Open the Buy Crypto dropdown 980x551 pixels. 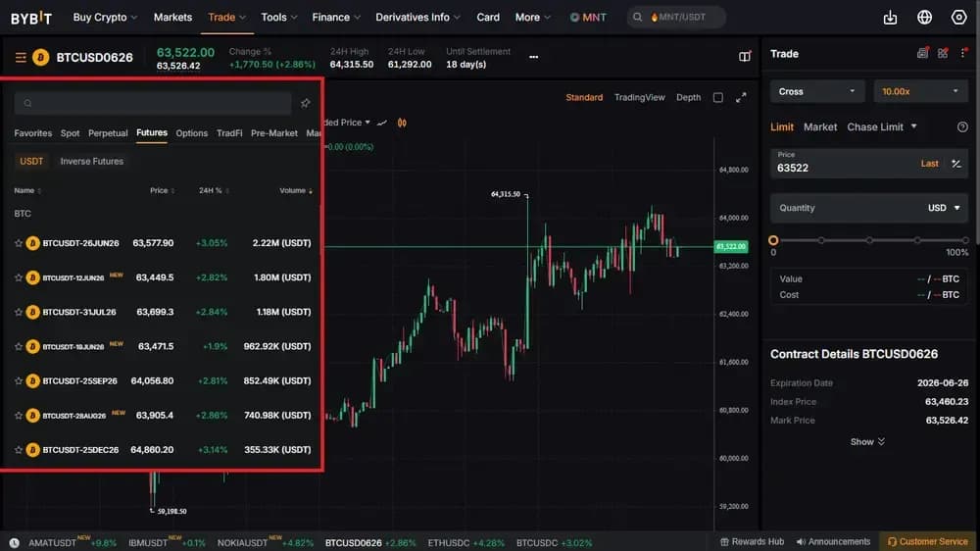point(105,18)
